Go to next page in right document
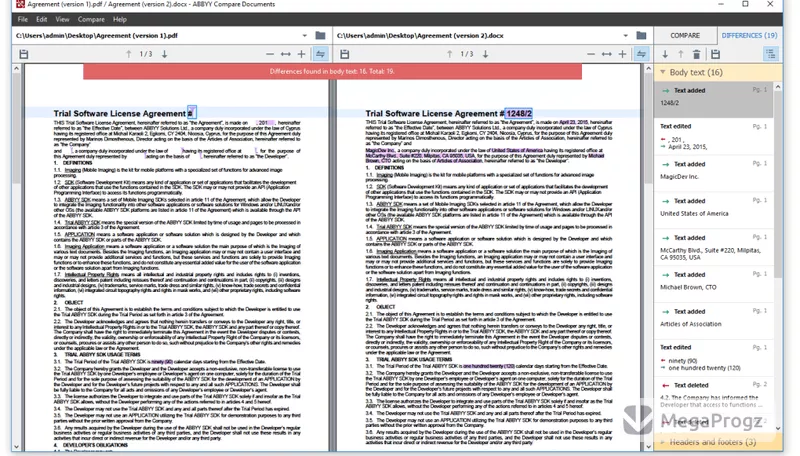The width and height of the screenshot is (800, 456). coord(485,54)
